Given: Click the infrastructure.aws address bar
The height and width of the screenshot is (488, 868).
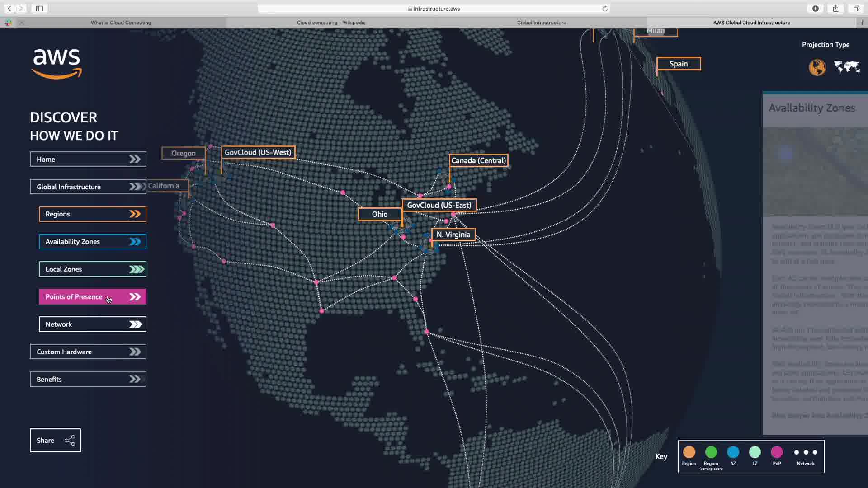Looking at the screenshot, I should 433,9.
